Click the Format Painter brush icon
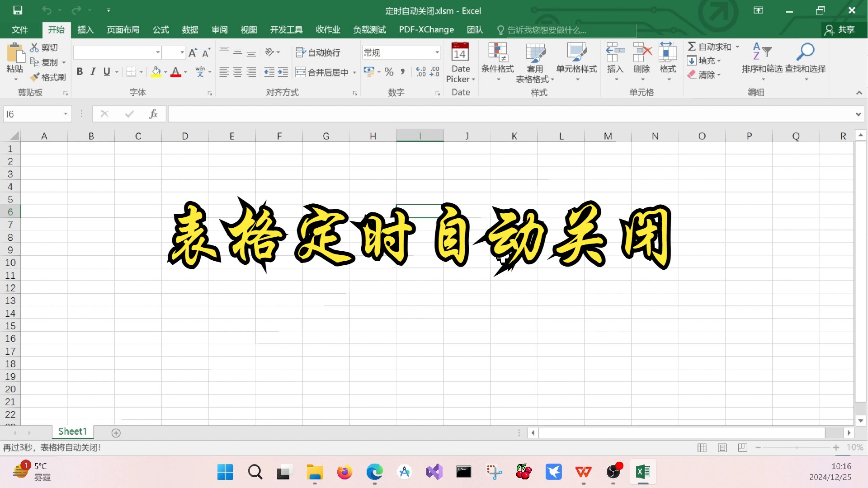This screenshot has height=488, width=868. [x=35, y=77]
